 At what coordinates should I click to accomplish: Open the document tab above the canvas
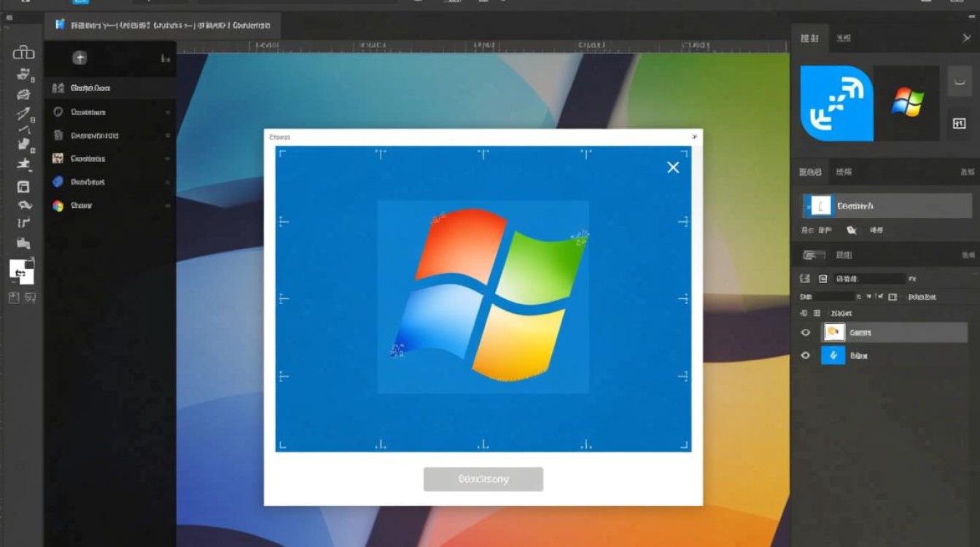pyautogui.click(x=163, y=25)
